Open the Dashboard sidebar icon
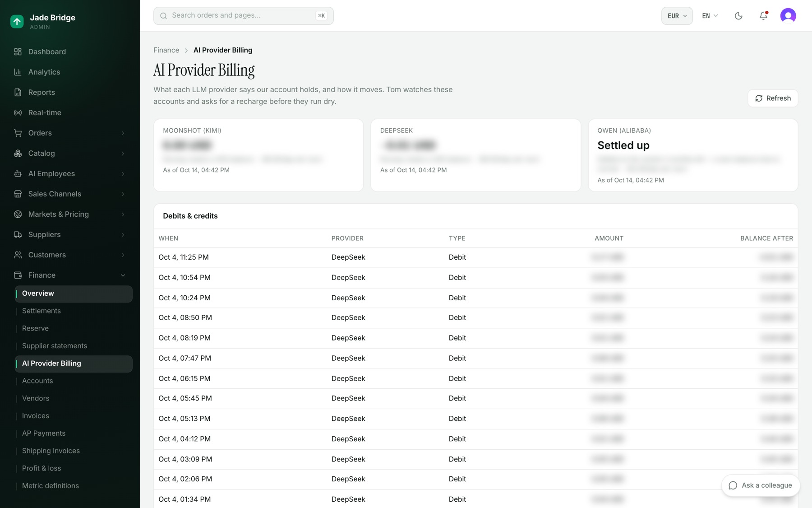 pos(18,51)
